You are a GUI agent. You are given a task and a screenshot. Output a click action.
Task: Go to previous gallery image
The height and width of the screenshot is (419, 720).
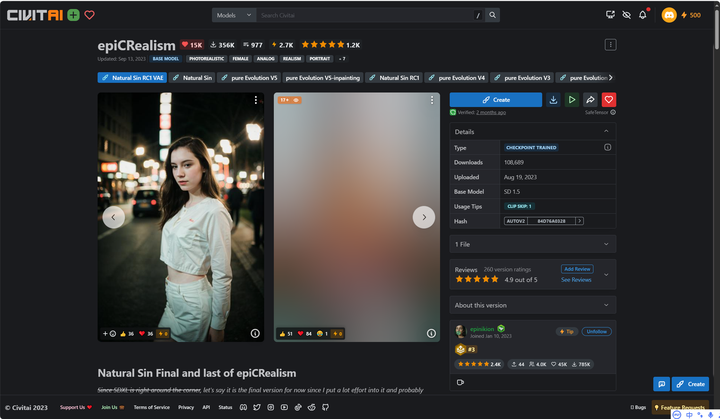click(113, 217)
